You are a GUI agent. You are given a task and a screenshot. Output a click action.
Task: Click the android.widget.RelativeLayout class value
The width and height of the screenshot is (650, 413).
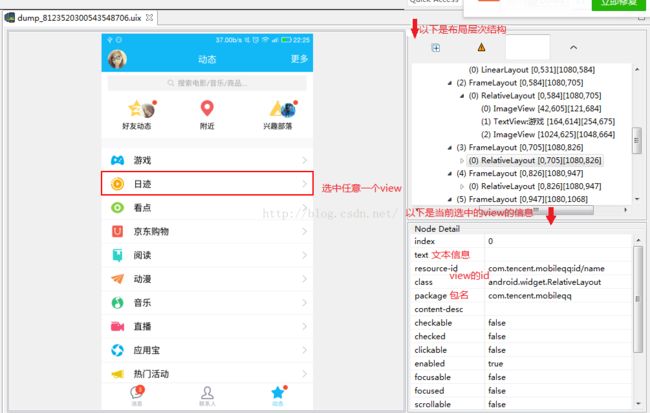[x=544, y=282]
